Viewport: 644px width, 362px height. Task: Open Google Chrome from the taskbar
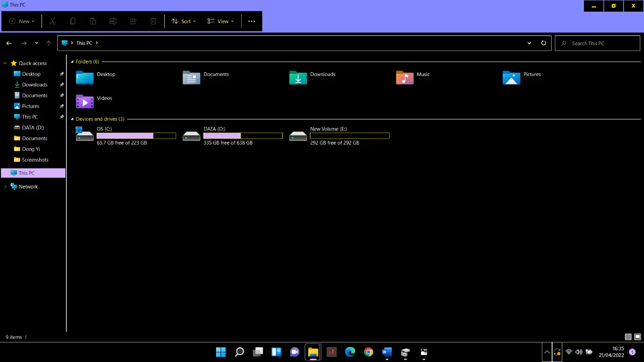tap(369, 352)
